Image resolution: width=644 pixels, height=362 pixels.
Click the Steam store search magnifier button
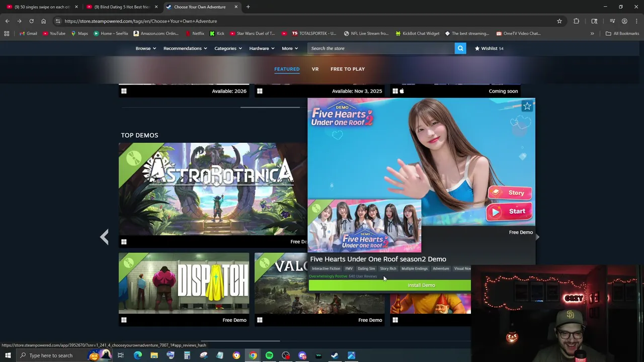point(460,48)
